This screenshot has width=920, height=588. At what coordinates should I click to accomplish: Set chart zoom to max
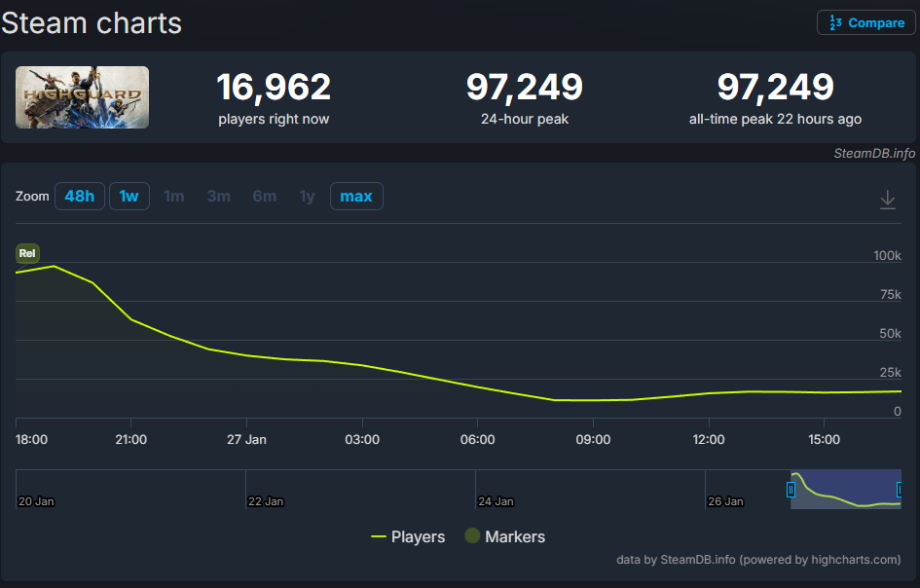(356, 197)
